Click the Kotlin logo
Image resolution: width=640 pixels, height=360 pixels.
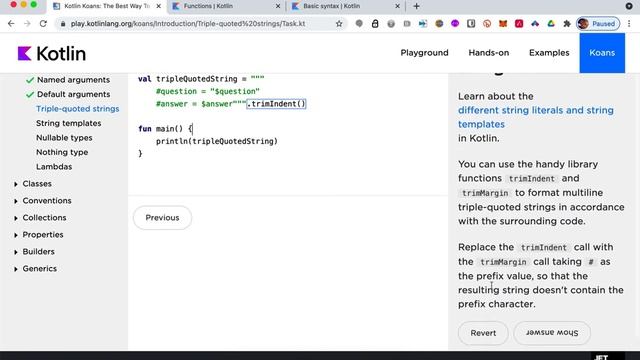(51, 53)
